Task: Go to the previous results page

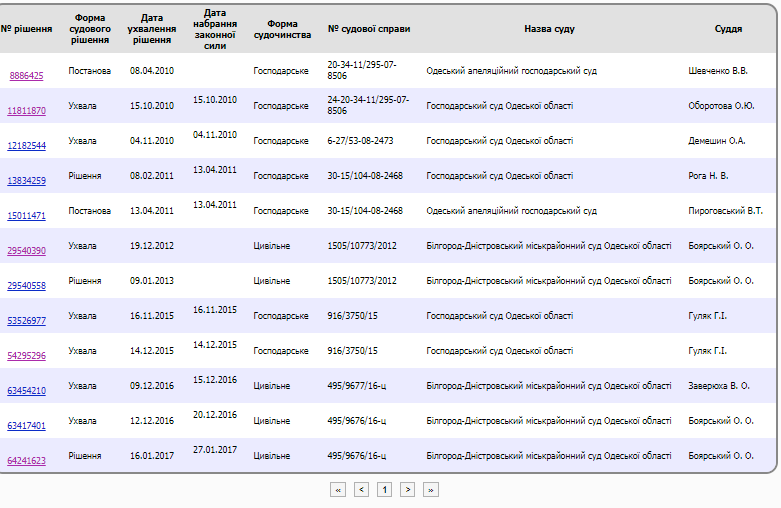Action: (361, 490)
